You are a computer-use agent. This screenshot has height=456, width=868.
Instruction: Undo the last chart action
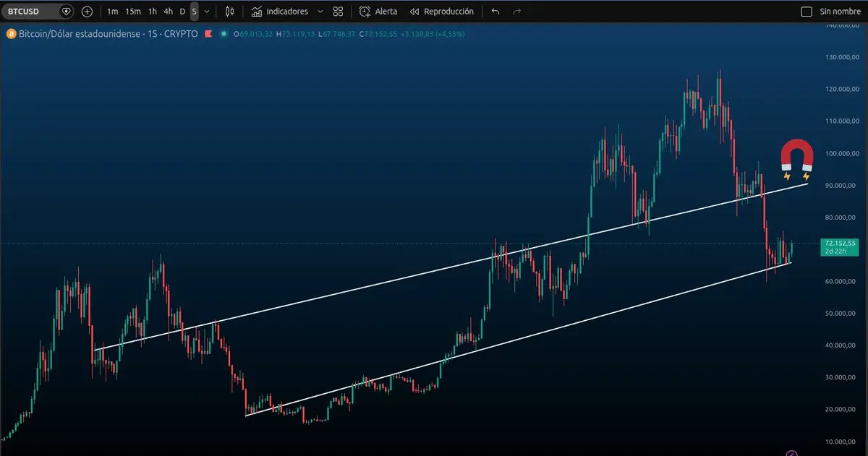[495, 12]
